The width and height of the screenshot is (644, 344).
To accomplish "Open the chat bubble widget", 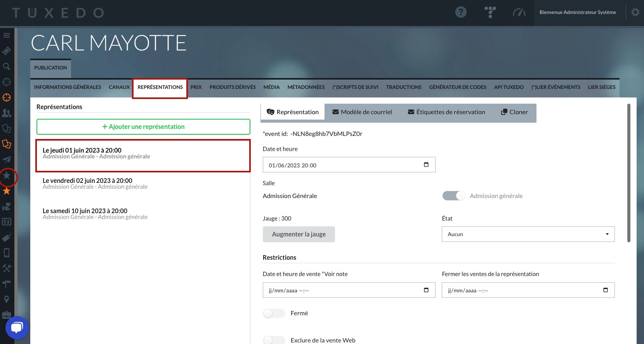I will point(17,328).
